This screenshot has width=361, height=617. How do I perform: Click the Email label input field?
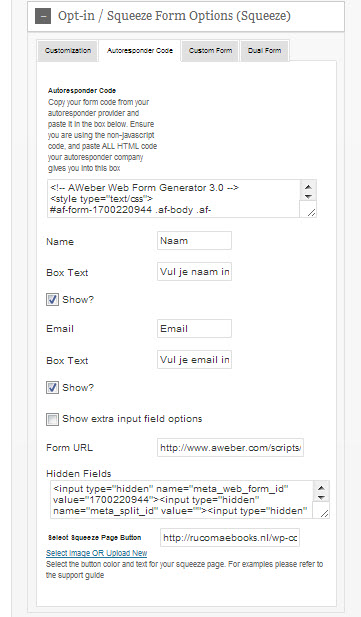(x=194, y=329)
